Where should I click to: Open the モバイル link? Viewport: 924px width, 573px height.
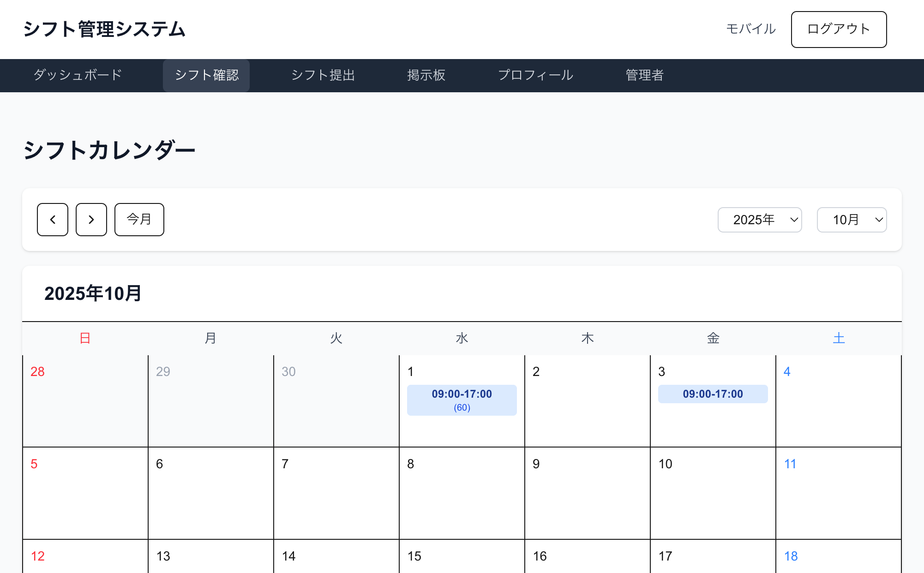tap(751, 29)
